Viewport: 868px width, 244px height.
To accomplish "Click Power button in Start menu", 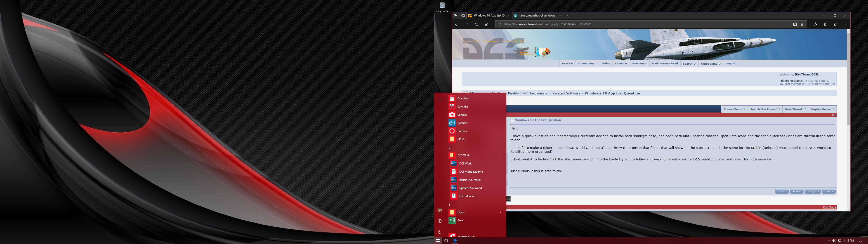I will point(439,232).
